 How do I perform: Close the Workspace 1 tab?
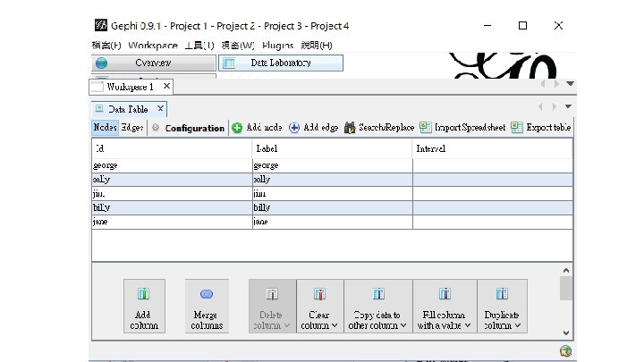166,86
